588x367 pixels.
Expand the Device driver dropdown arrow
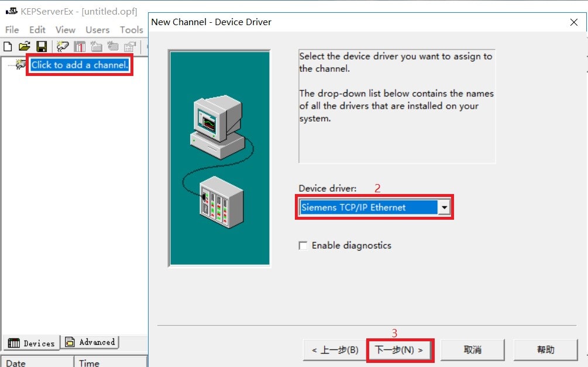[444, 207]
